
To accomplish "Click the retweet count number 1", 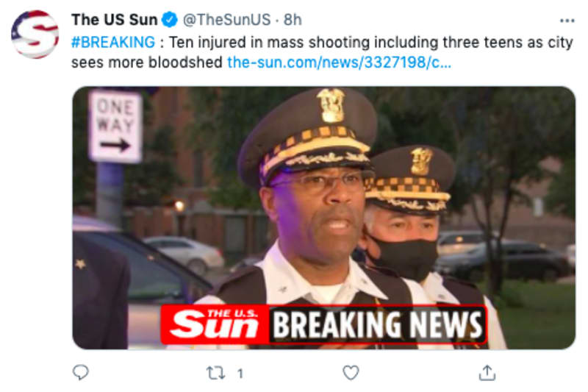I will tap(240, 373).
